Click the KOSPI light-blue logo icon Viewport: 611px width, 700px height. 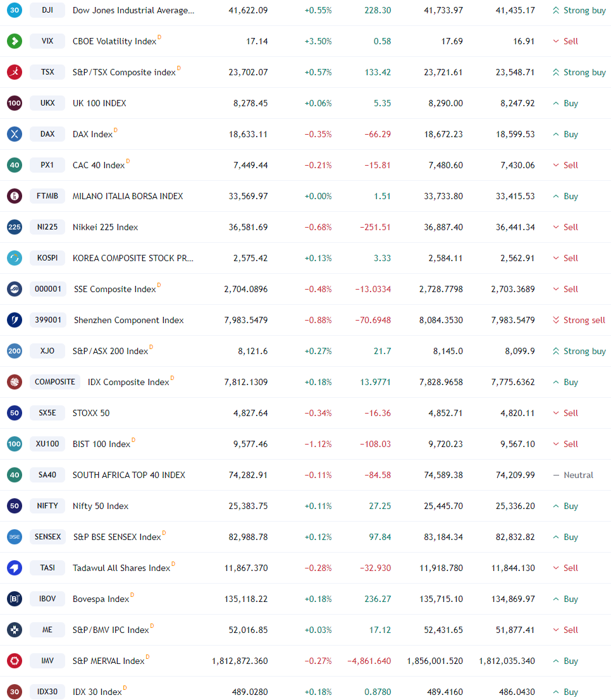coord(15,258)
